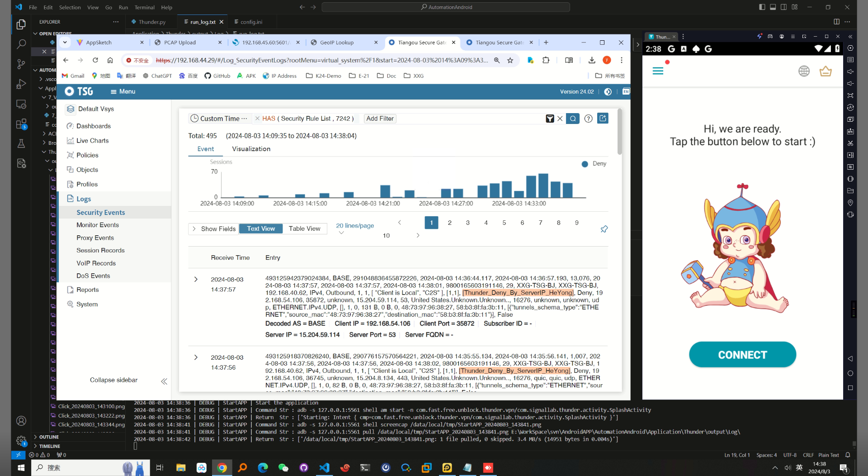
Task: Open Session Records in sidebar menu
Action: [100, 250]
